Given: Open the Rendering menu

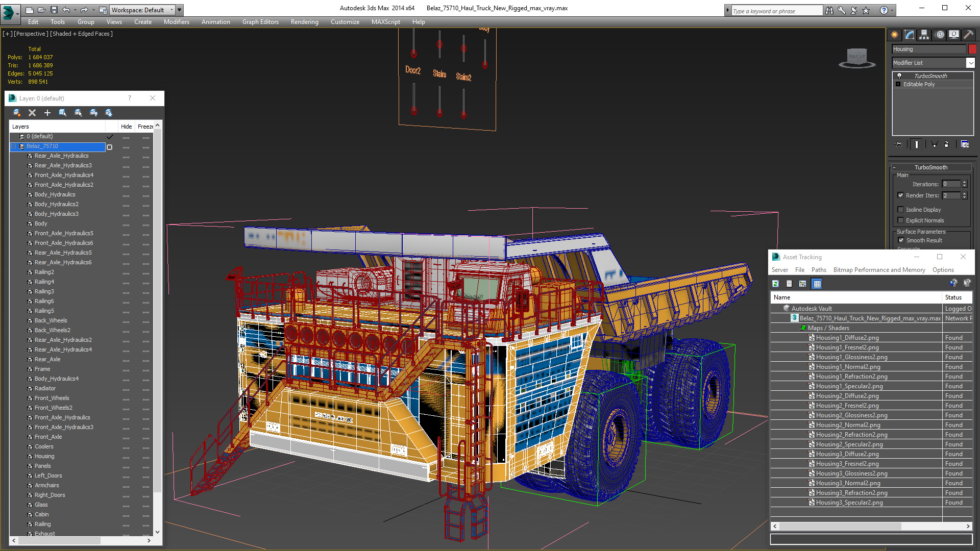Looking at the screenshot, I should pos(304,22).
